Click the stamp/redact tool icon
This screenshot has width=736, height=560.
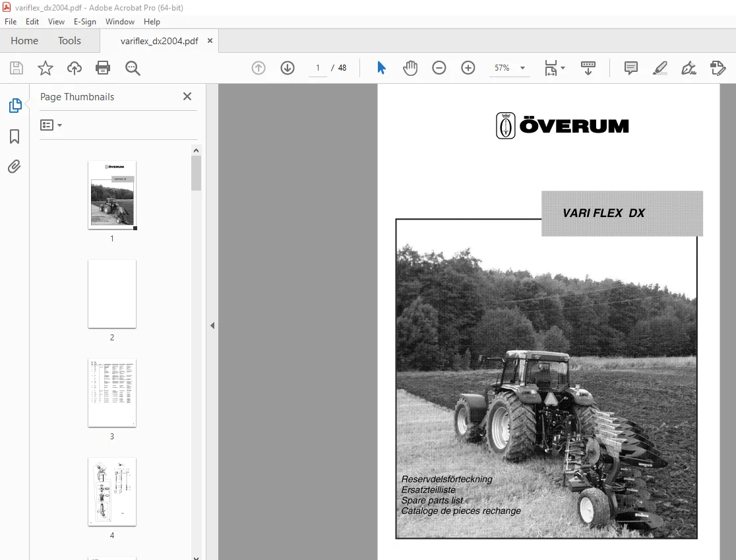(718, 68)
